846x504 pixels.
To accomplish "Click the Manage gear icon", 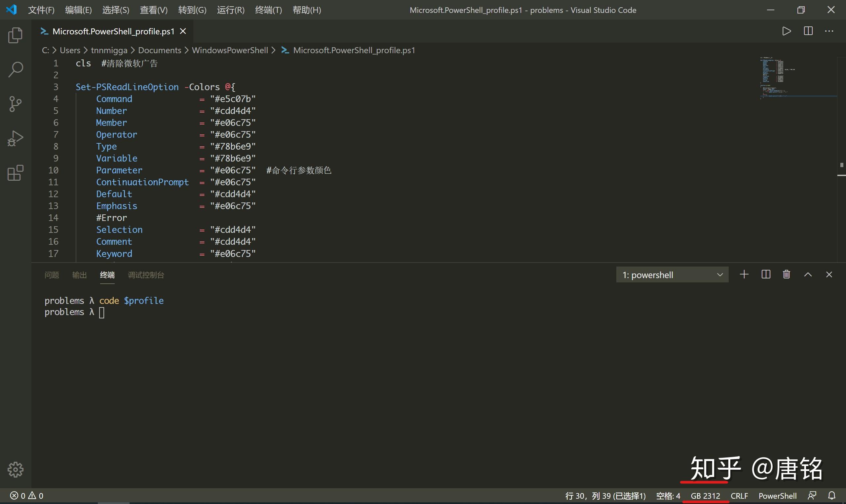I will point(15,469).
